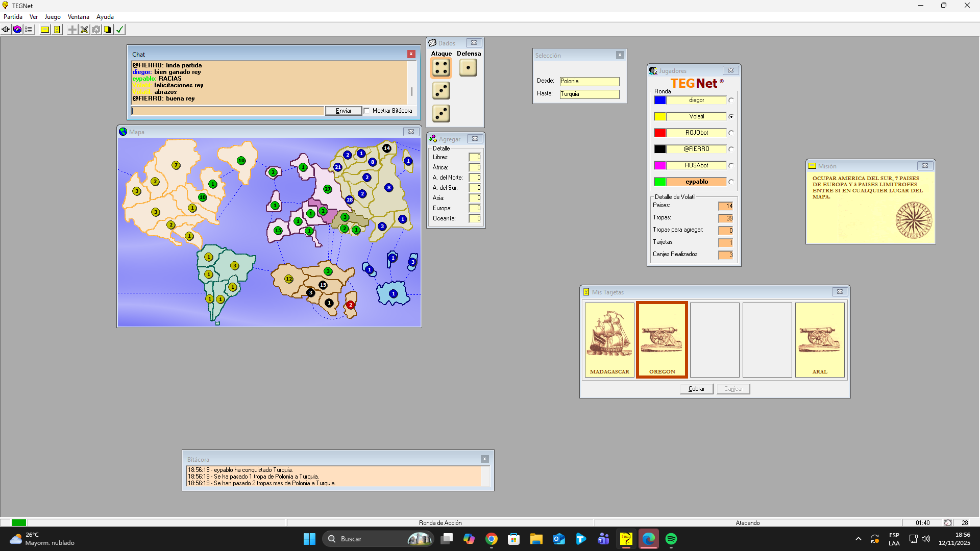Open the Ventana menu
The image size is (980, 551).
(78, 17)
